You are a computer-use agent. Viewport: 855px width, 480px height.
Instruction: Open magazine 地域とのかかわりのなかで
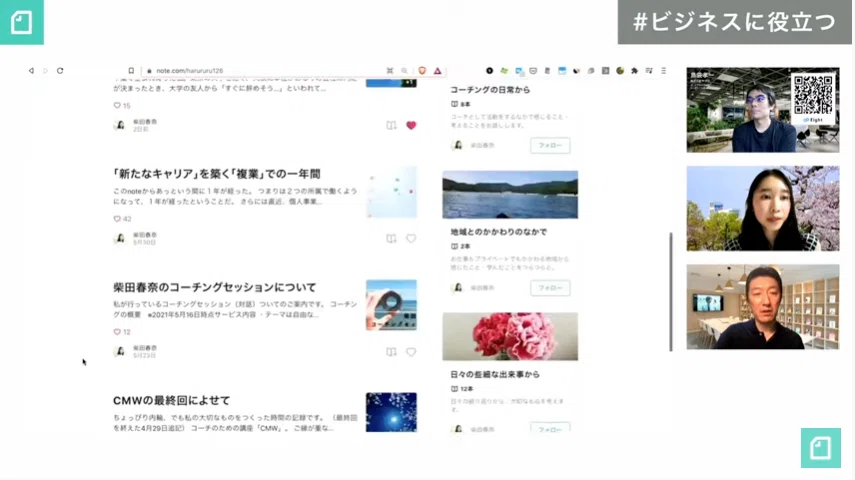(x=498, y=232)
